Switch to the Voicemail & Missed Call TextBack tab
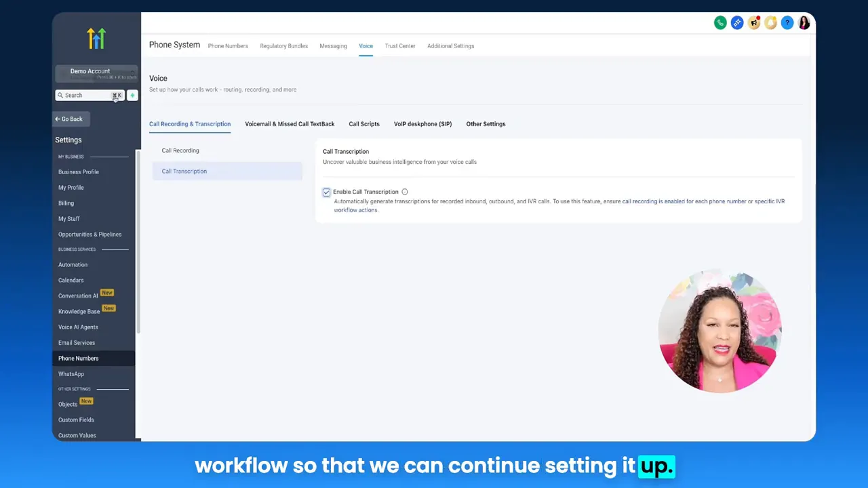 pyautogui.click(x=290, y=124)
